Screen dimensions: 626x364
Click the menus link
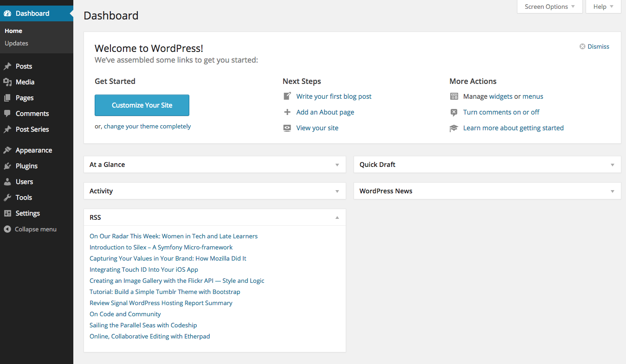pos(533,96)
